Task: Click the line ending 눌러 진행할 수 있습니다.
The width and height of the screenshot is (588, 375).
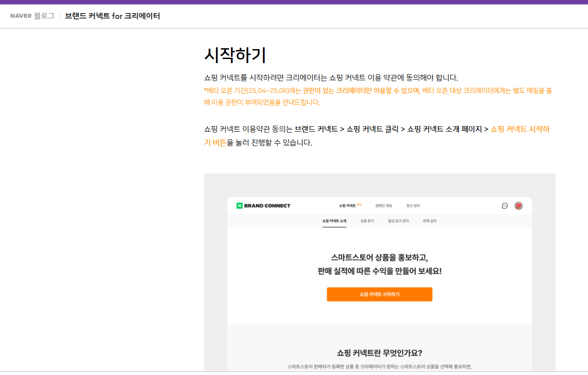Action: pyautogui.click(x=258, y=143)
